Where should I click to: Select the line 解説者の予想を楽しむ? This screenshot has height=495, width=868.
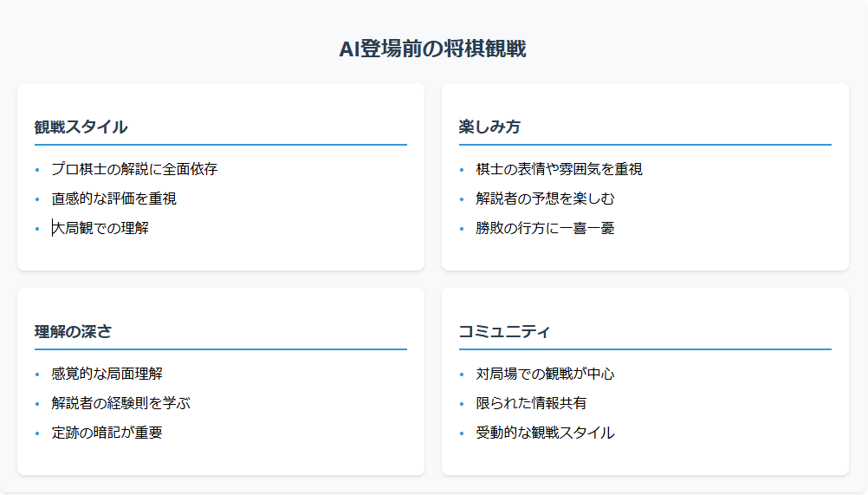click(546, 199)
